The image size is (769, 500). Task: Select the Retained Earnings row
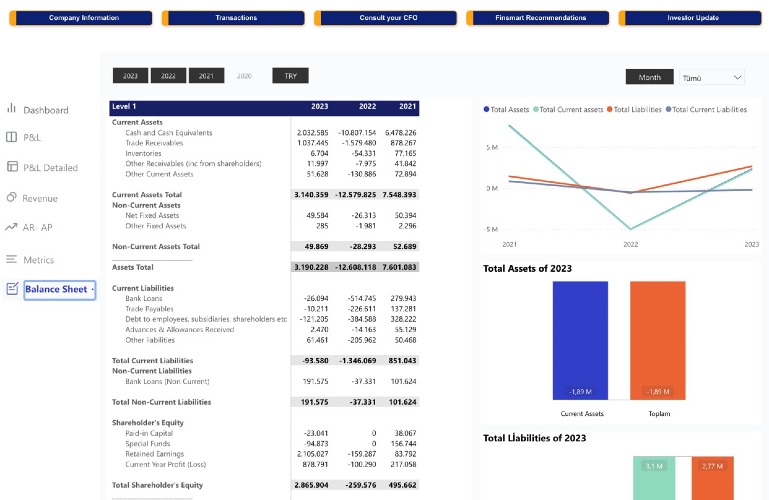point(264,454)
